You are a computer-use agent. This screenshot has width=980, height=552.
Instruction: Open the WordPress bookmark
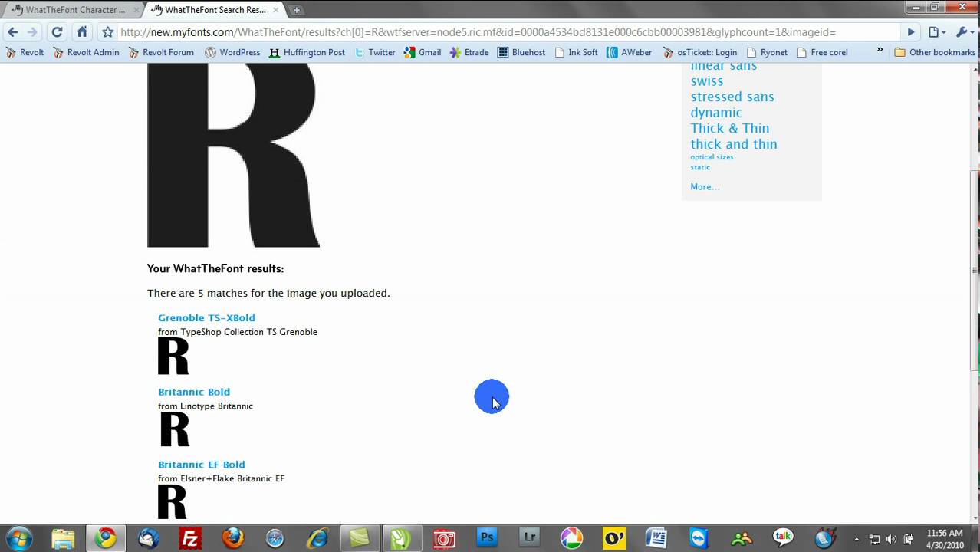[x=232, y=52]
